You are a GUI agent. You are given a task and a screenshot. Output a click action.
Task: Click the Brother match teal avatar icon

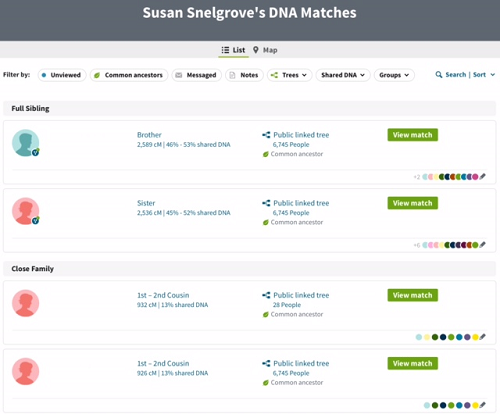pos(26,143)
